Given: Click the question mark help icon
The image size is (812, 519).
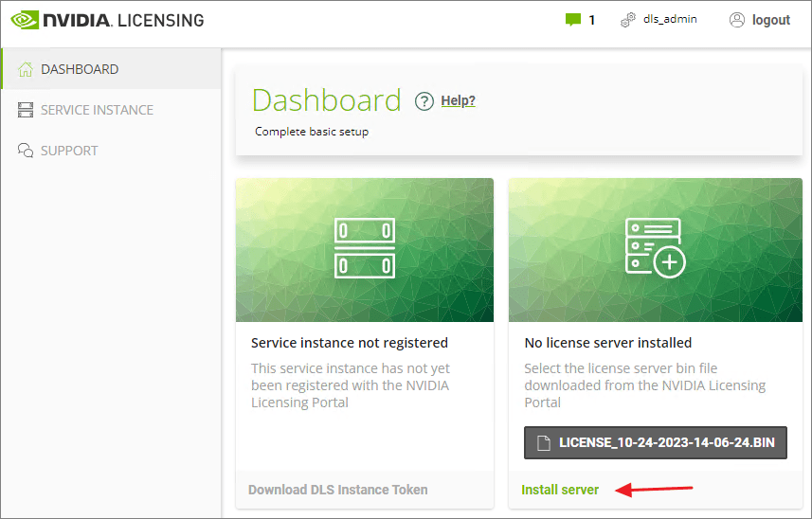Looking at the screenshot, I should click(424, 101).
